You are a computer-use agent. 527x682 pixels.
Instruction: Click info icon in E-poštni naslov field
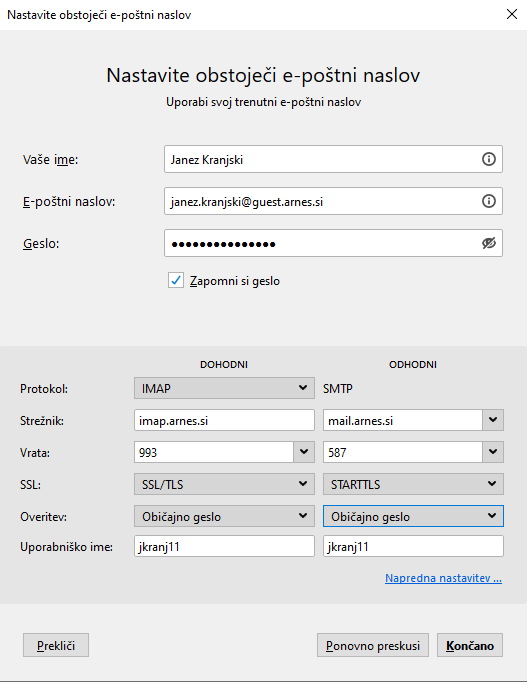(489, 201)
